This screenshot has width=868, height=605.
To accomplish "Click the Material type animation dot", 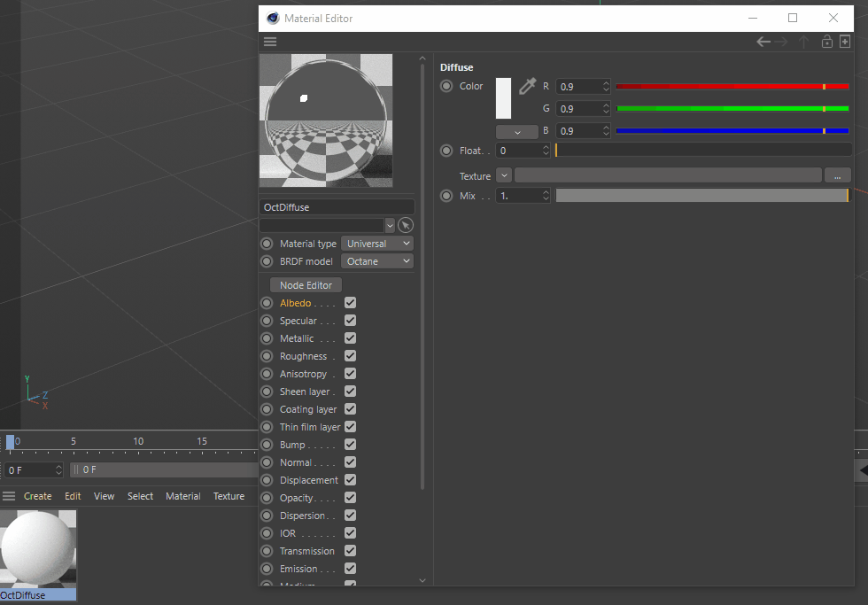I will point(267,244).
